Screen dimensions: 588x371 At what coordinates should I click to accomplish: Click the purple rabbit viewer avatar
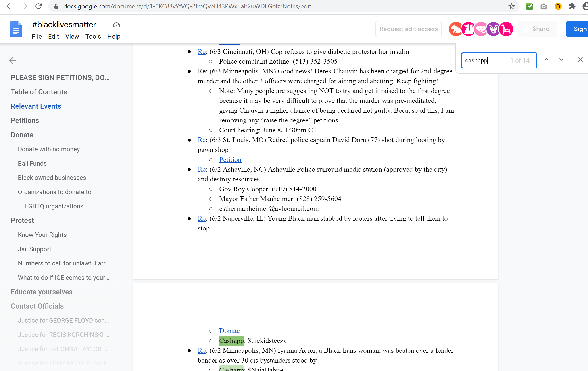coord(493,29)
